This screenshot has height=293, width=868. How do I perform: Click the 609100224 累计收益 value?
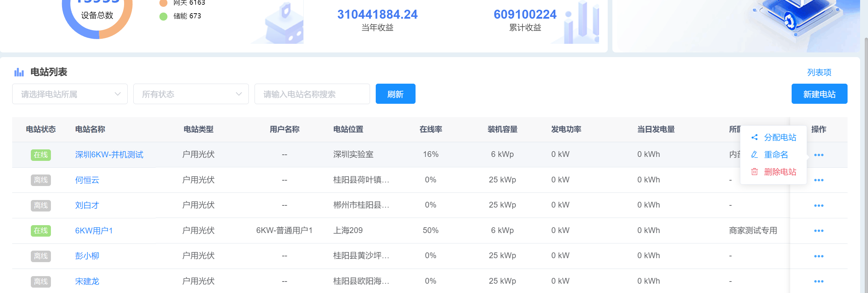(525, 14)
